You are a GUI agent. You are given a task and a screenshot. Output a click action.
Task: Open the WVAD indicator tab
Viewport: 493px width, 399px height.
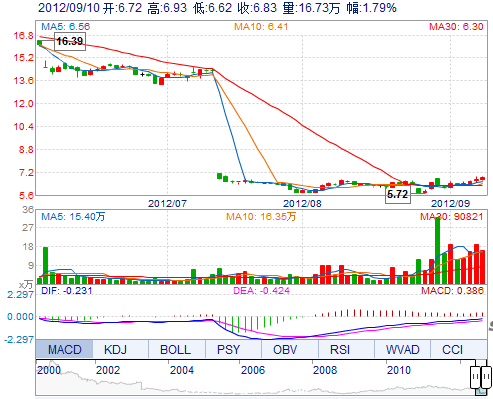[x=403, y=349]
